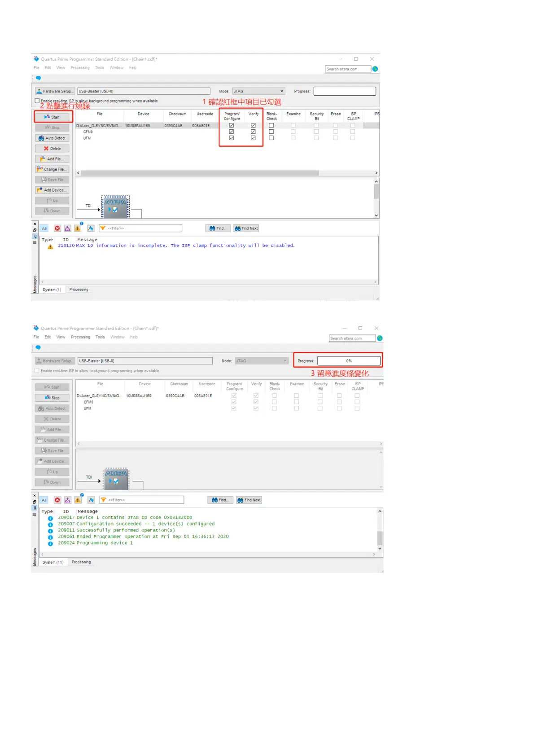The width and height of the screenshot is (534, 756).
Task: Open Mode JTAG dropdown in lower window
Action: click(261, 361)
